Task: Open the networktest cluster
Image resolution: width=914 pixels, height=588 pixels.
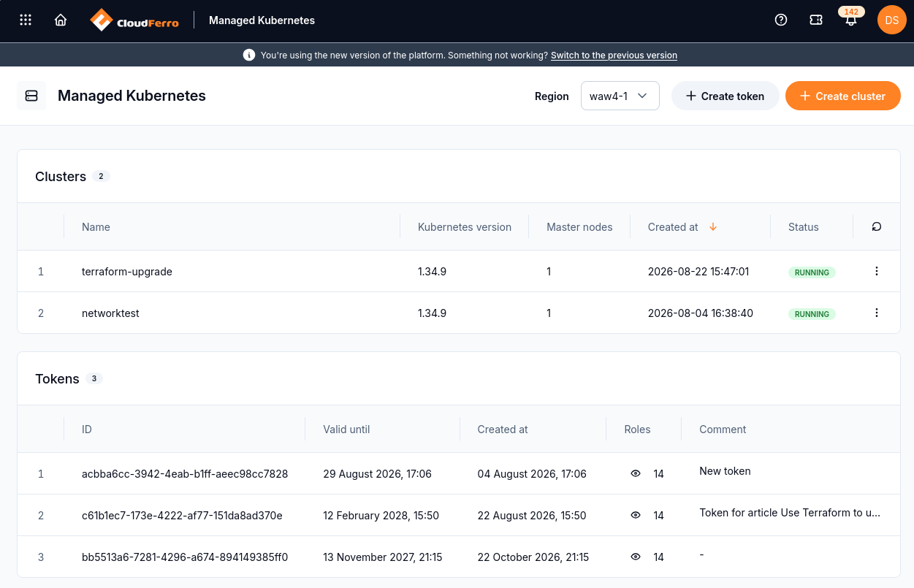Action: coord(110,313)
